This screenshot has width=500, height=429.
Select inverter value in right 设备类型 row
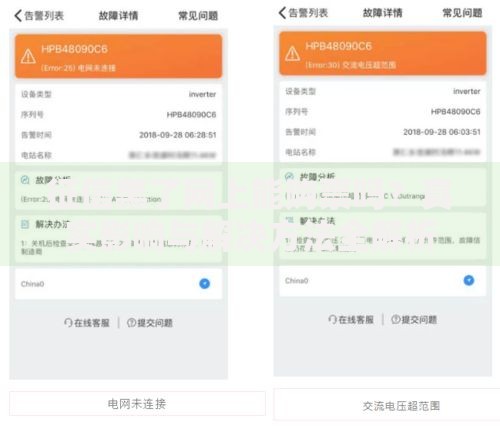click(x=467, y=91)
